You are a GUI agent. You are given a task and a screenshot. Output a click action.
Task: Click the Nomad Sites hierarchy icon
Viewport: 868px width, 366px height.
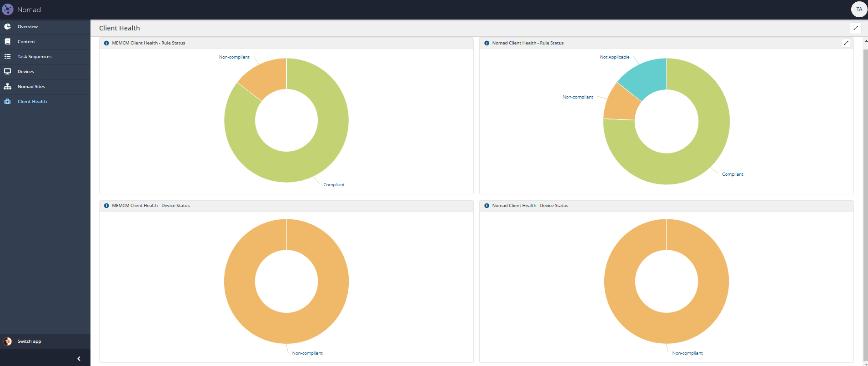point(7,86)
